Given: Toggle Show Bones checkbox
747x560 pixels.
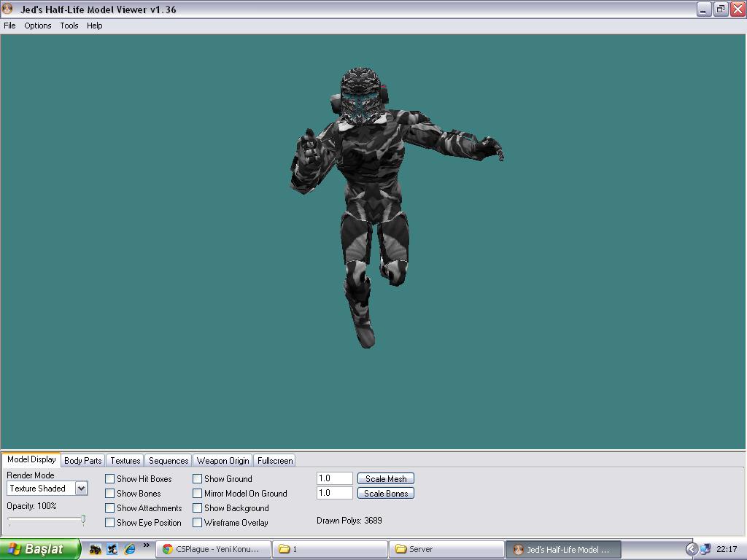Looking at the screenshot, I should pyautogui.click(x=110, y=494).
